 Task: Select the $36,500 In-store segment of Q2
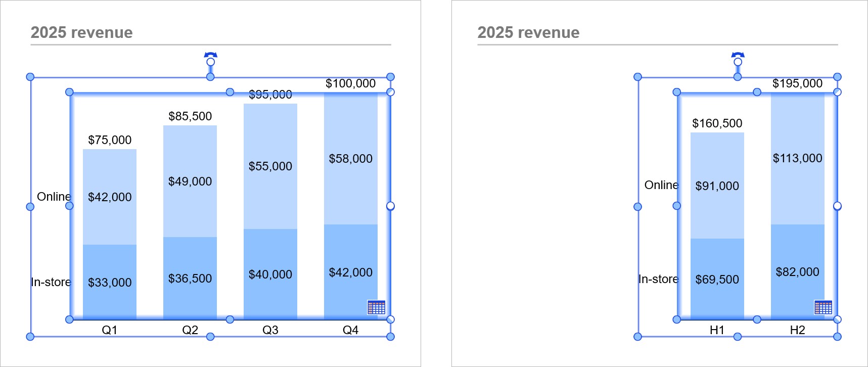click(190, 279)
